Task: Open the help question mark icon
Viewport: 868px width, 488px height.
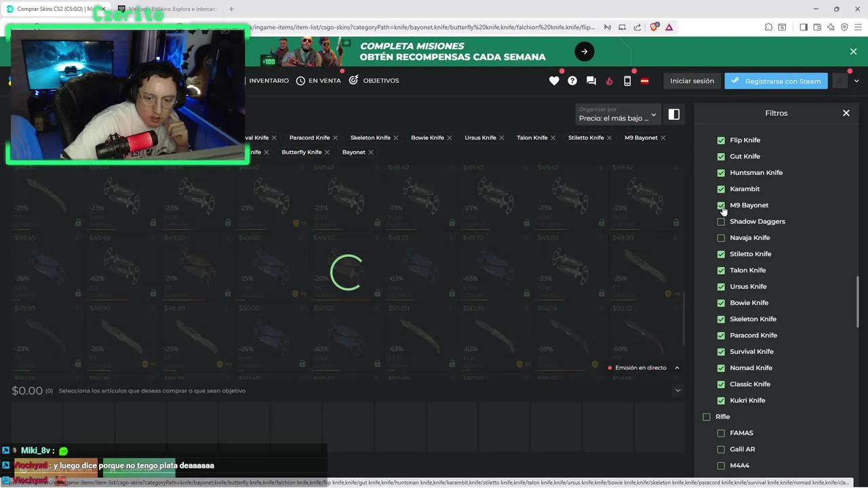Action: point(572,81)
